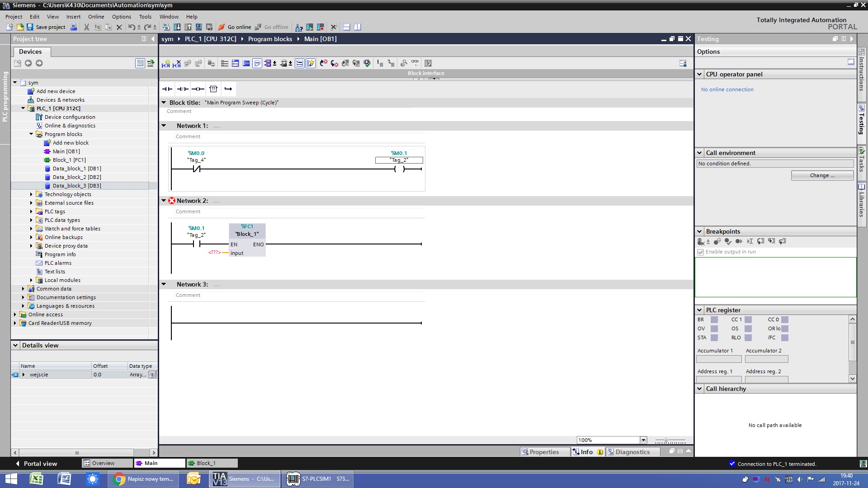Collapse the CPU operator panel section
Image resolution: width=868 pixels, height=488 pixels.
(x=699, y=74)
